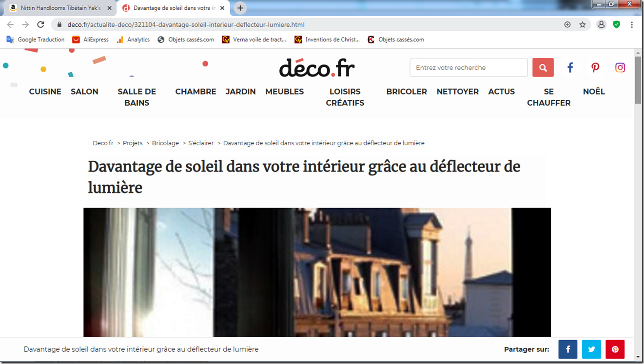Click the scrollbar up arrow
This screenshot has height=364, width=644.
638,52
